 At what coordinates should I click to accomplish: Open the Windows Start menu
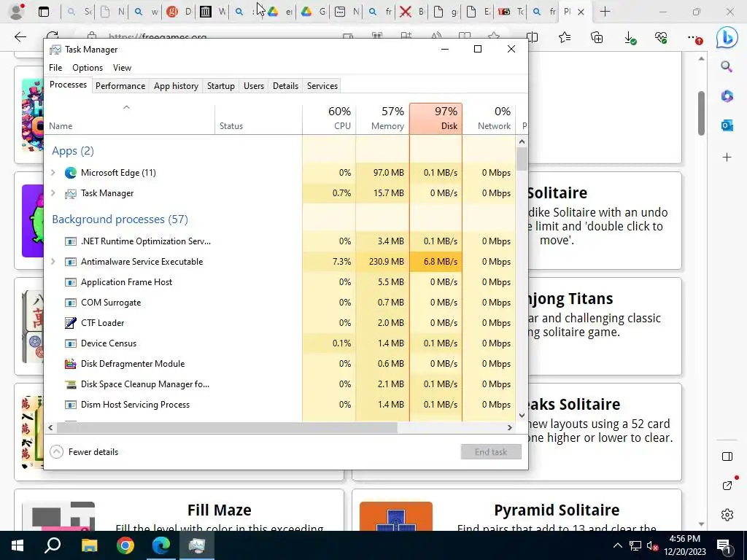18,545
